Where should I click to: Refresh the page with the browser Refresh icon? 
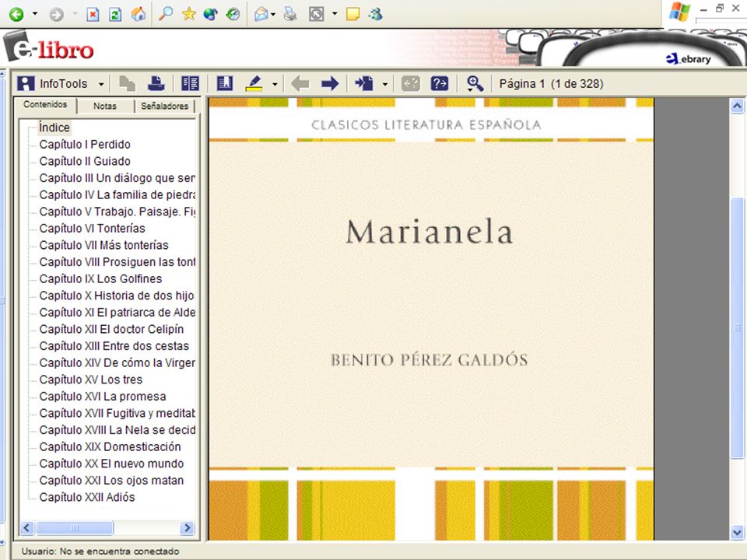click(x=115, y=14)
